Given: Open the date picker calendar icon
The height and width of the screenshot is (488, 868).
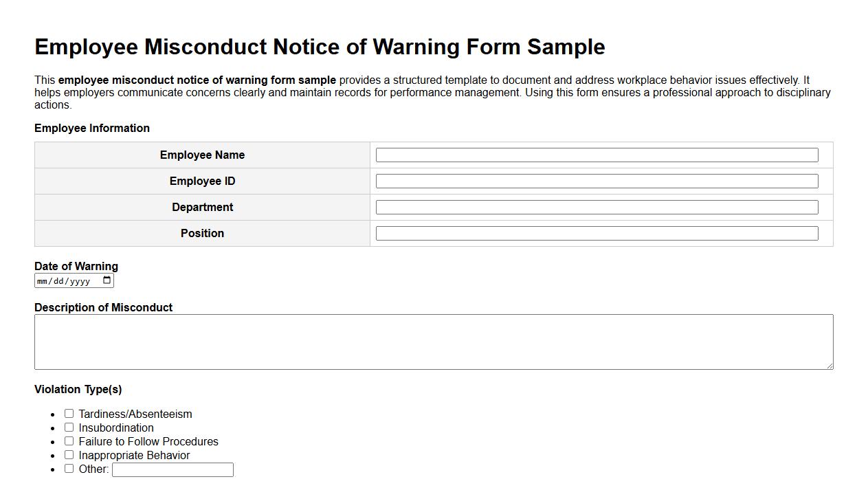Looking at the screenshot, I should point(107,280).
